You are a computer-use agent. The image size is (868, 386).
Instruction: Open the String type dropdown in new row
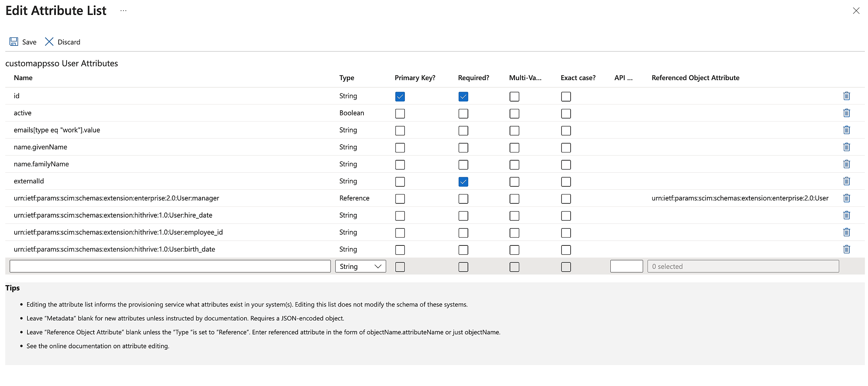coord(360,266)
